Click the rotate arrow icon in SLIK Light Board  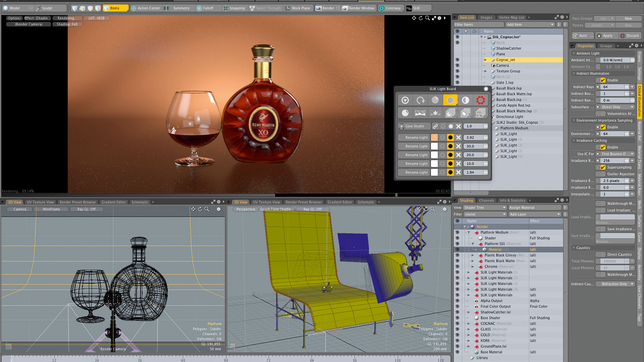pyautogui.click(x=420, y=100)
